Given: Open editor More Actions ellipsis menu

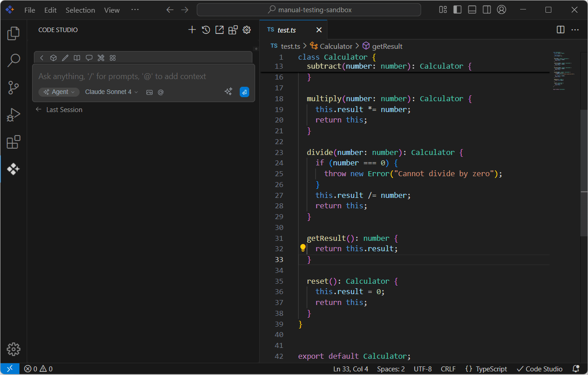Looking at the screenshot, I should click(575, 30).
